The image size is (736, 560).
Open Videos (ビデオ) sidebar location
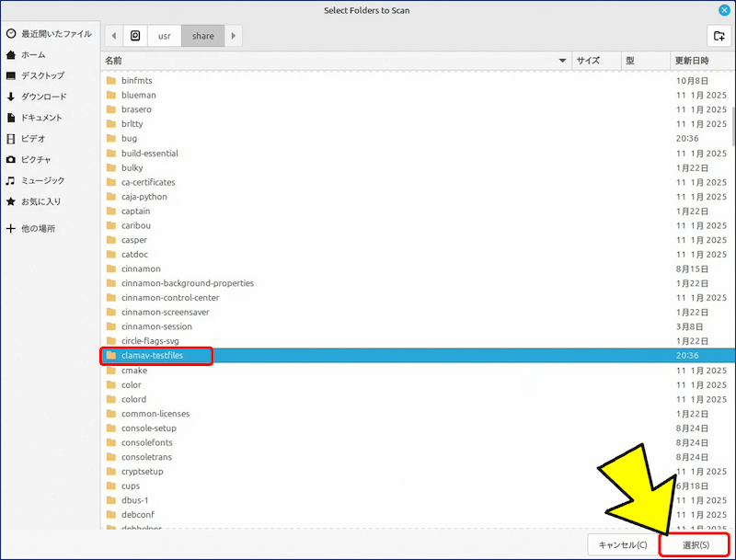[x=27, y=139]
